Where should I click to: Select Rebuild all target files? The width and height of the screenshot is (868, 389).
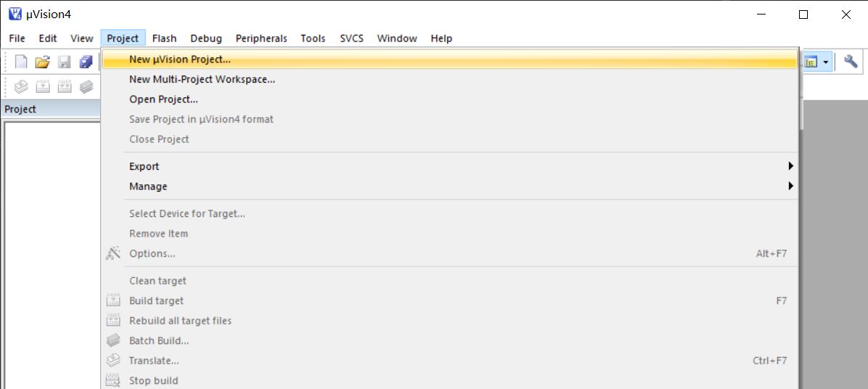449,320
